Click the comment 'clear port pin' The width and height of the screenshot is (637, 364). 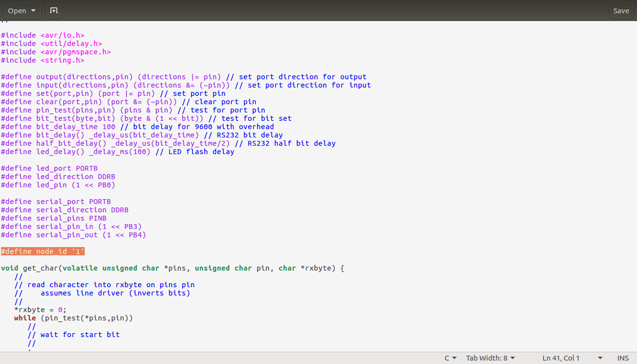tap(219, 102)
